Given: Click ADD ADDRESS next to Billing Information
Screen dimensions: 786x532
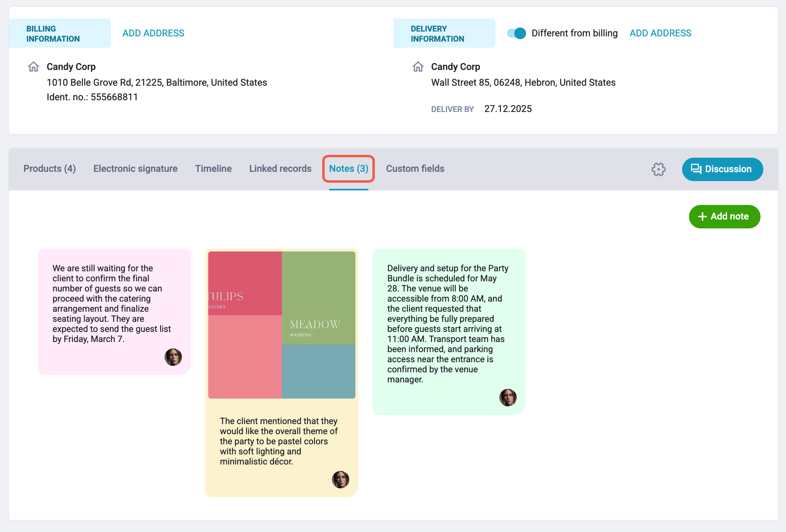Looking at the screenshot, I should click(x=153, y=33).
